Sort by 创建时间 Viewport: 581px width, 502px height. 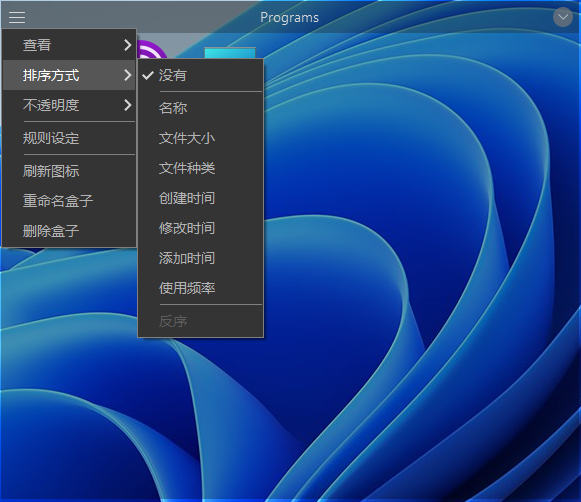coord(200,198)
